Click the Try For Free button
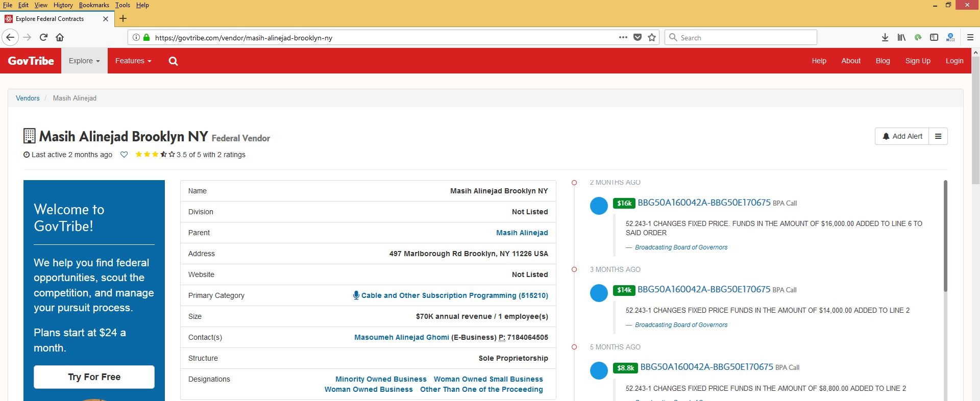980x401 pixels. 94,377
